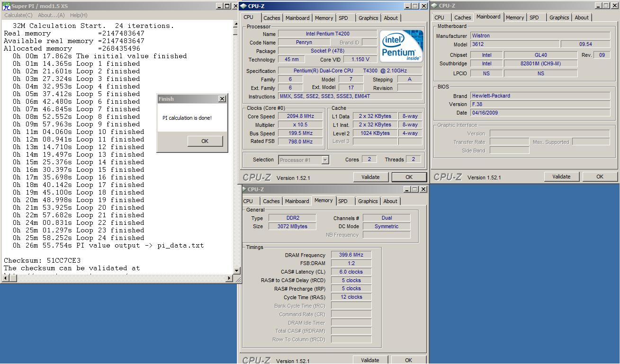This screenshot has width=620, height=364.
Task: Select Graphics tab in Mainboard window
Action: pos(559,18)
